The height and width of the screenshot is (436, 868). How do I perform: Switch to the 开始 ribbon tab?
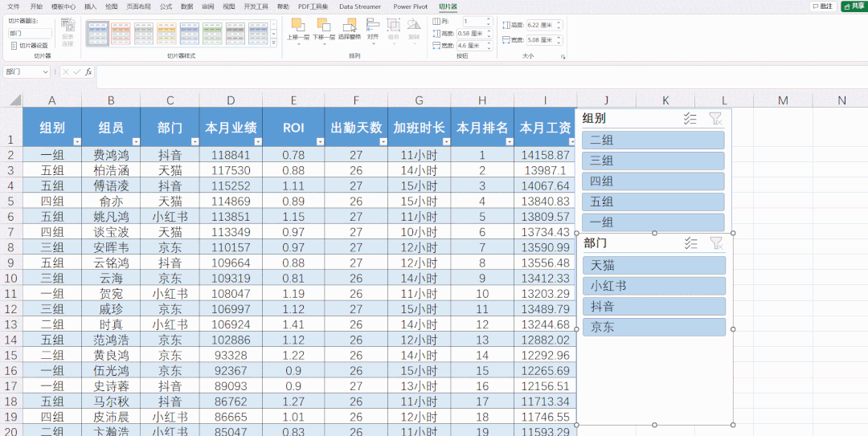pos(36,6)
